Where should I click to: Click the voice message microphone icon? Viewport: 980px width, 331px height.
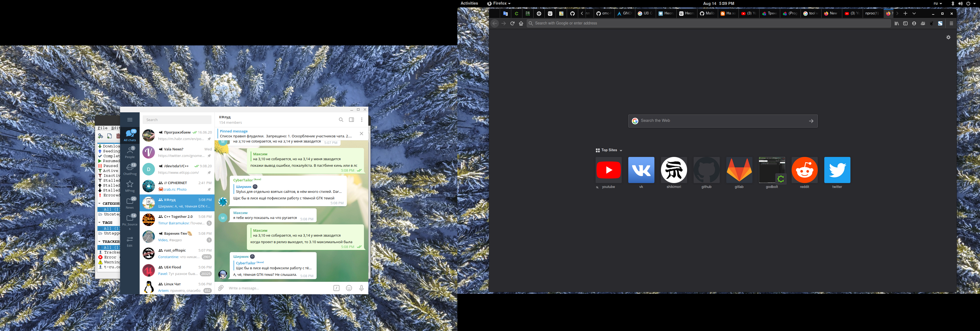coord(362,288)
